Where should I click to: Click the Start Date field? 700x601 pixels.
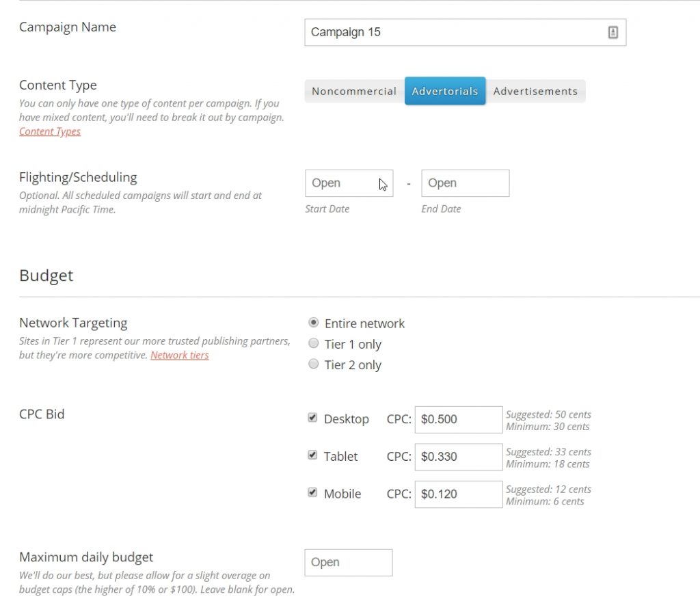coord(349,183)
